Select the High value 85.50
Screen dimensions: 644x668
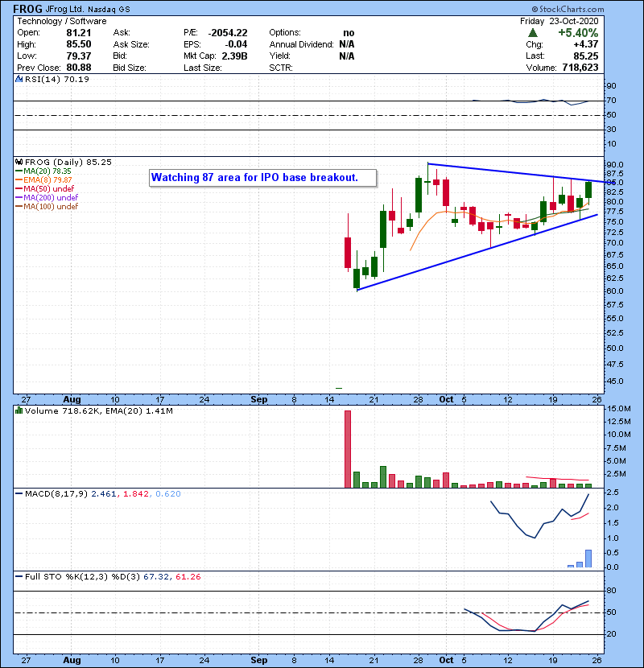click(78, 44)
